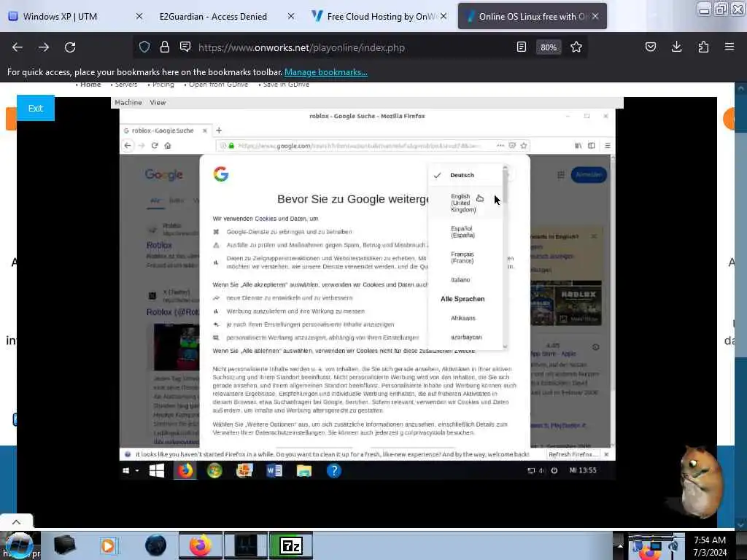
Task: Open reader view icon in address bar
Action: 521,47
